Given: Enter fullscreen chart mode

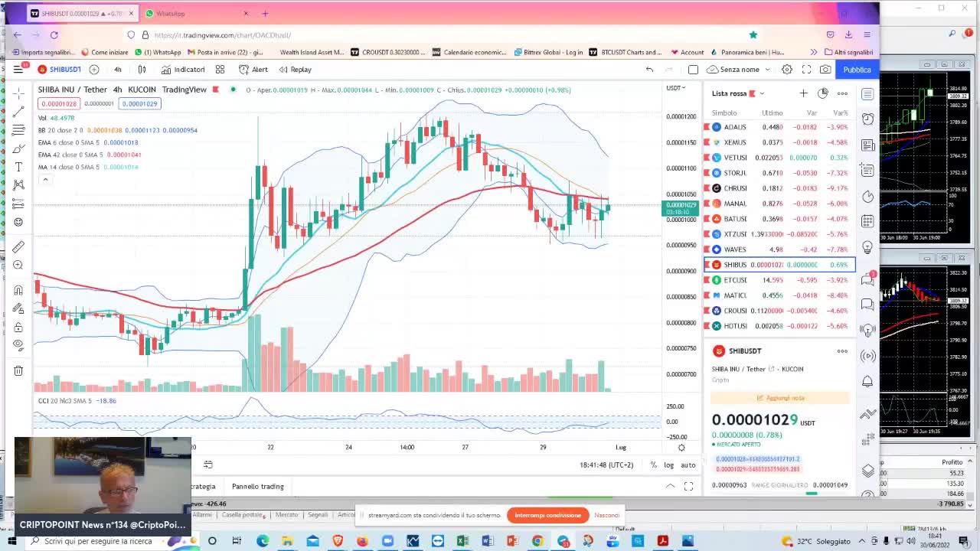Looking at the screenshot, I should [x=806, y=70].
